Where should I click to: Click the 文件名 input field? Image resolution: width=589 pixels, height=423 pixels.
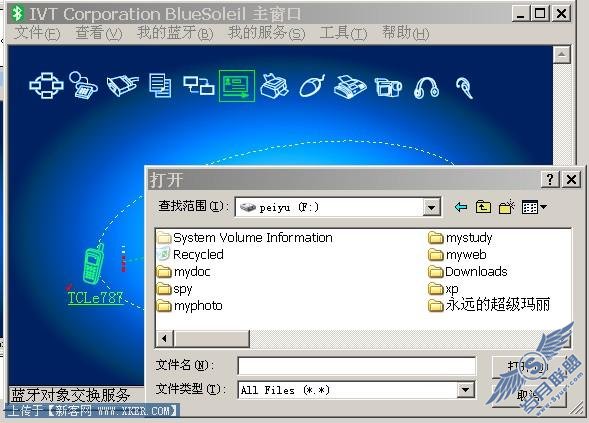click(356, 366)
